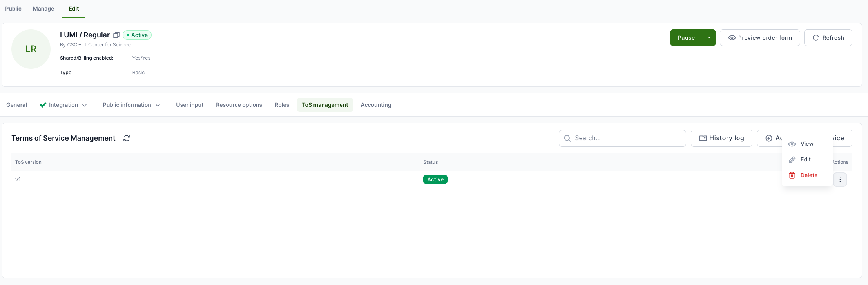Click the search magnifier icon
Viewport: 868px width, 285px height.
click(x=567, y=138)
